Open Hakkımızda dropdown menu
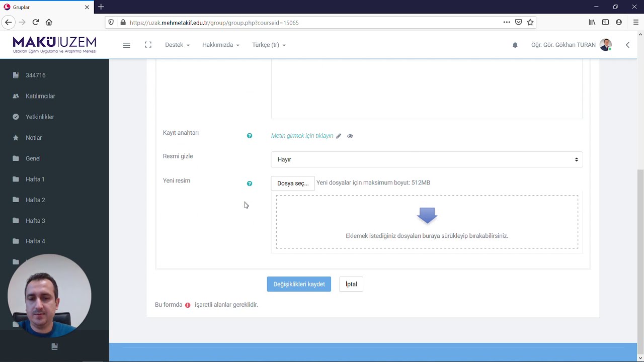644x362 pixels. tap(220, 45)
